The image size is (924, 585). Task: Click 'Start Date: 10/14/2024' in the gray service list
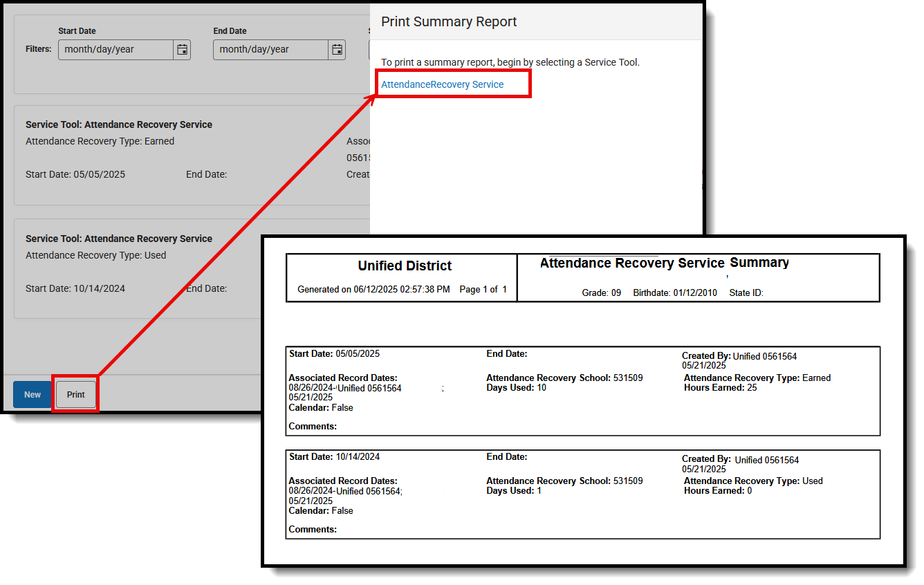pyautogui.click(x=75, y=288)
